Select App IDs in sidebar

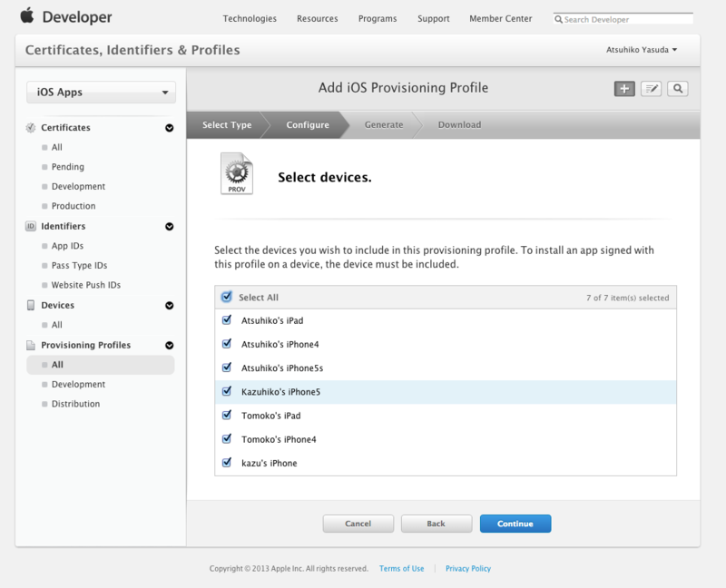tap(67, 246)
